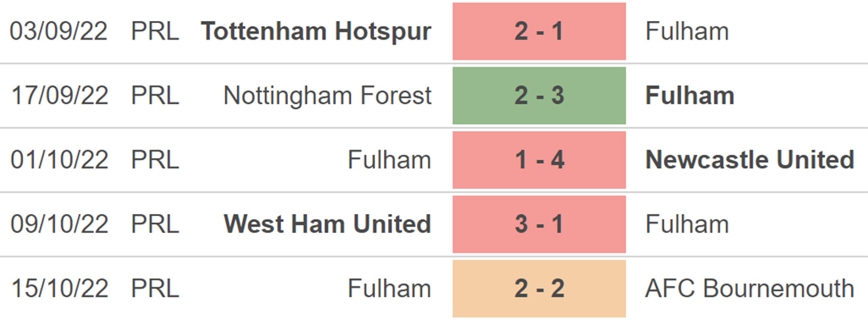Screen dimensions: 868x320
Task: Open the 1 - 4 score box
Action: click(539, 160)
